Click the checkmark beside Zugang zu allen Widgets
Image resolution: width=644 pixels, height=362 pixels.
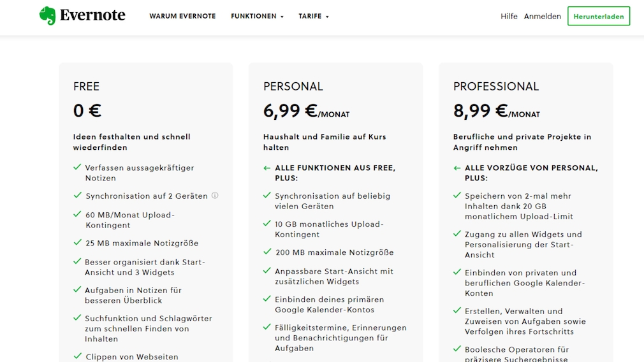[x=457, y=233]
